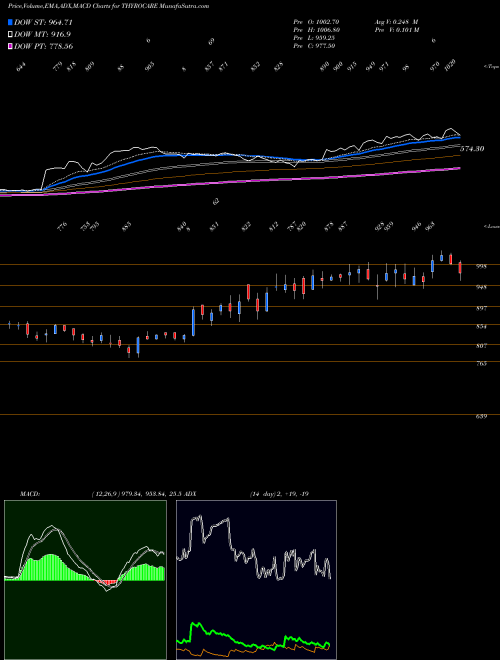Click the 854 price axis label
This screenshot has height=660, width=500.
pos(481,326)
